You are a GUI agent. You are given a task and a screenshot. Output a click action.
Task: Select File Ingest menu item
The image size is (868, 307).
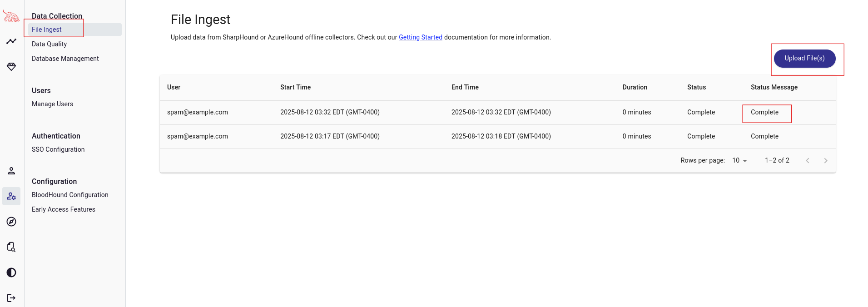(x=47, y=30)
